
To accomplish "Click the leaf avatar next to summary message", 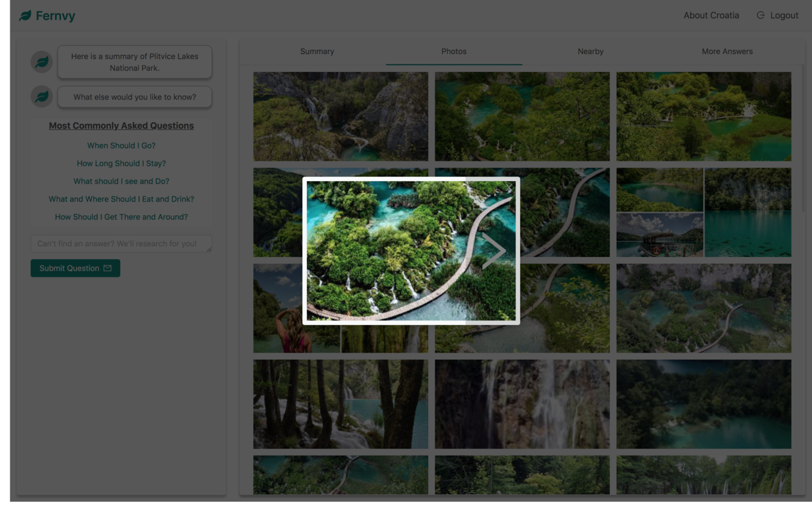I will (42, 62).
